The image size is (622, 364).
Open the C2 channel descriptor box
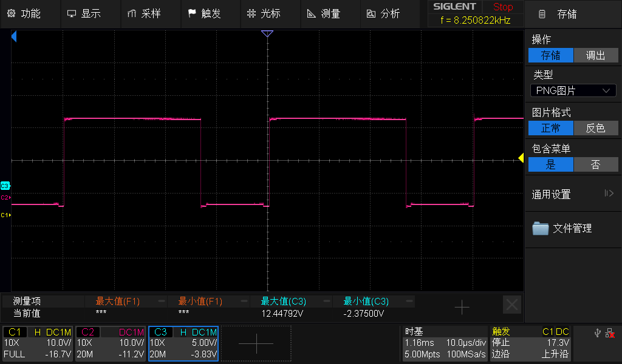pos(111,343)
